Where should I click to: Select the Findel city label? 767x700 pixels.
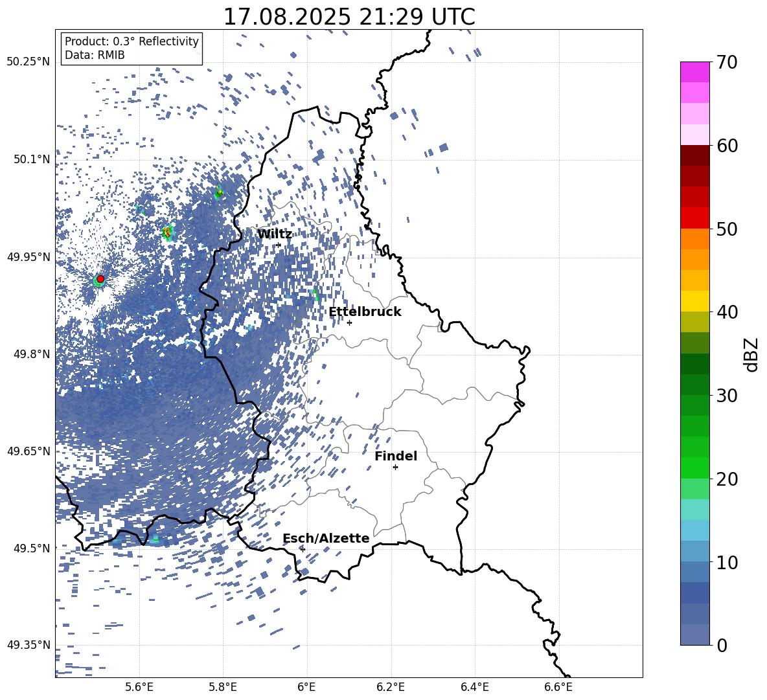click(x=396, y=456)
